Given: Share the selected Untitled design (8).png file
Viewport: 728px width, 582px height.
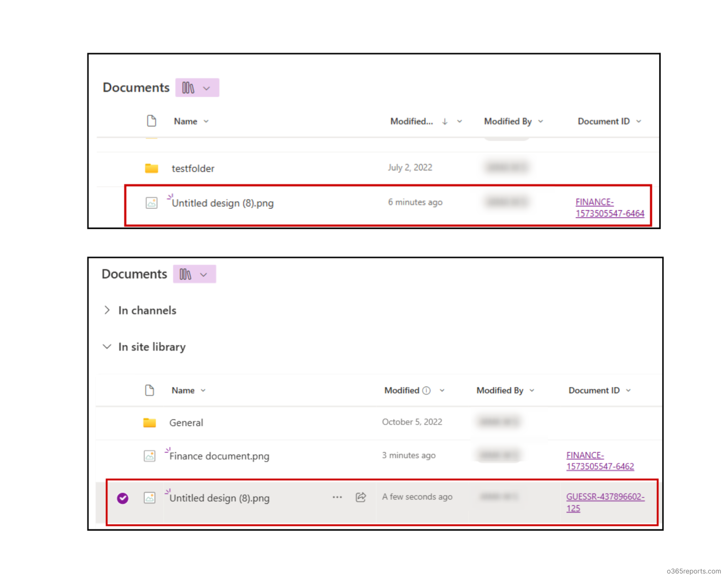Looking at the screenshot, I should (361, 497).
